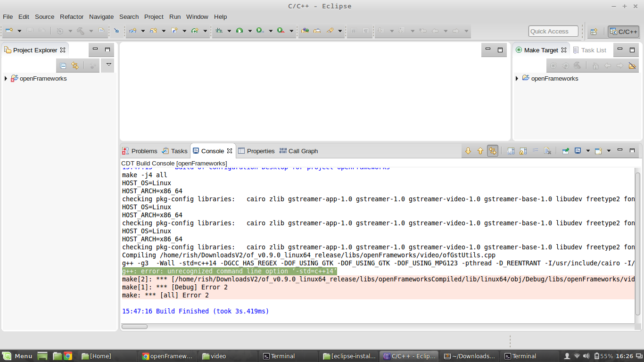644x362 pixels.
Task: Open the File menu
Action: click(x=8, y=16)
